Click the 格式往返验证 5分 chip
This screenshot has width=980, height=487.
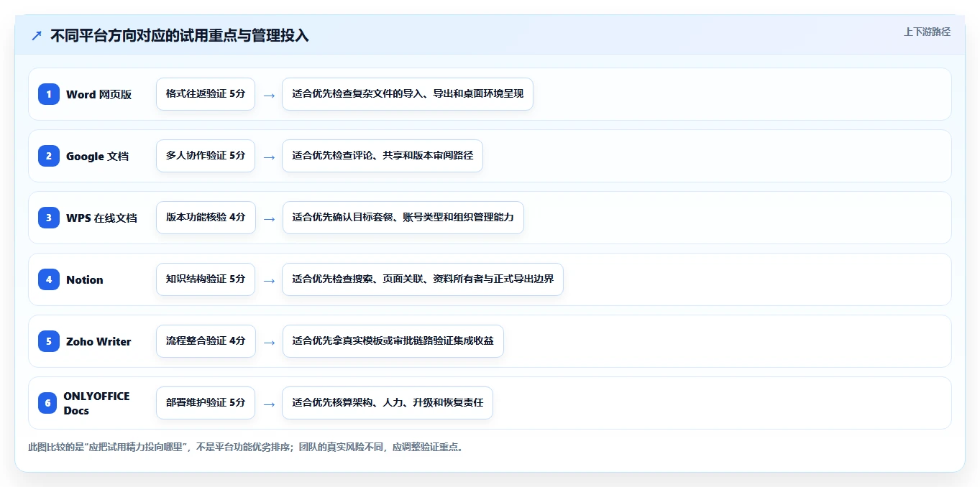206,94
